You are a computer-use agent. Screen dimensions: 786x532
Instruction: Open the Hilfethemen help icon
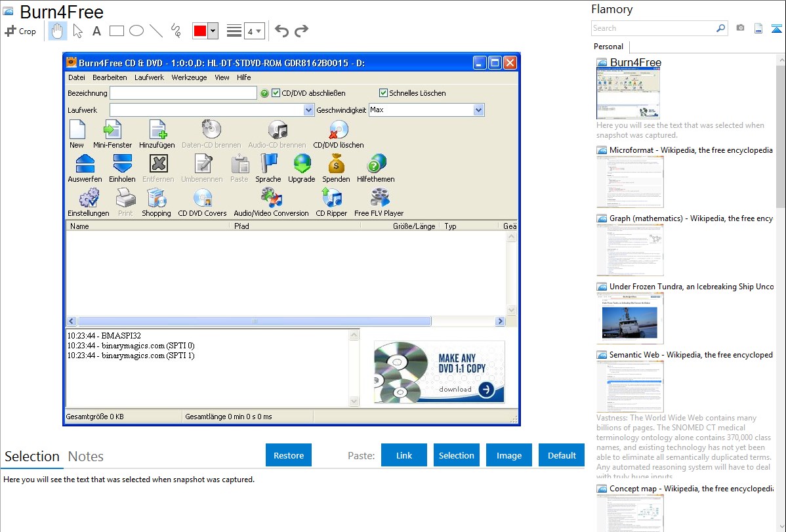[x=375, y=169]
